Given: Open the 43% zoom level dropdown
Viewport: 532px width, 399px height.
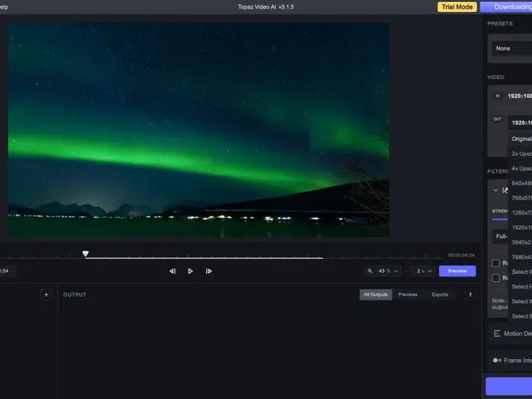Looking at the screenshot, I should [x=384, y=271].
